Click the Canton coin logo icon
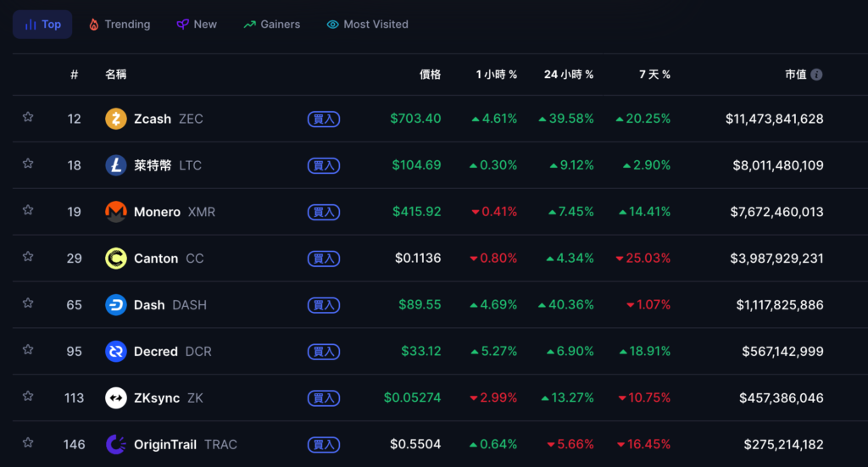This screenshot has height=467, width=868. 116,259
